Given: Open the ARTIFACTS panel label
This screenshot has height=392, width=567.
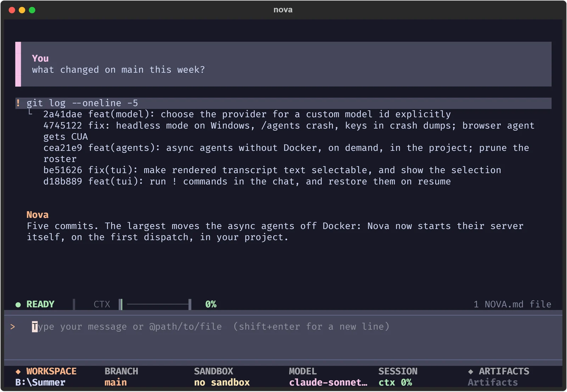Looking at the screenshot, I should tap(504, 371).
